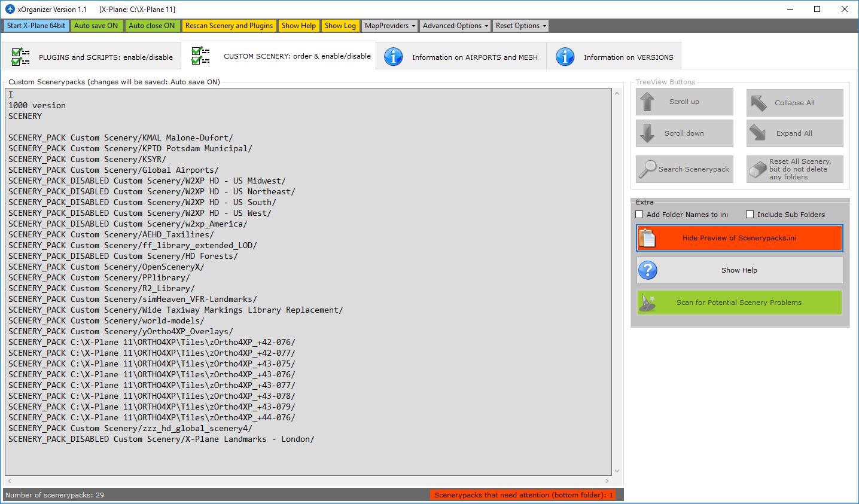Click the blue question mark help icon
The width and height of the screenshot is (859, 504).
tap(648, 270)
